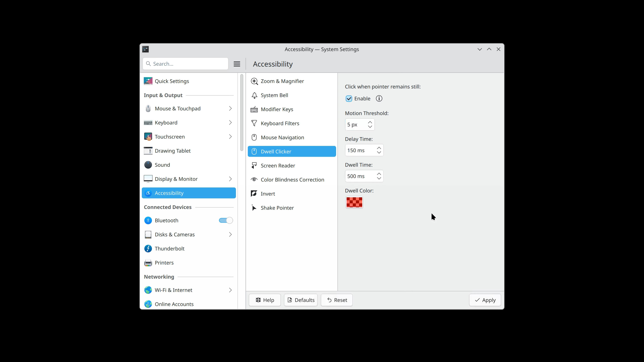This screenshot has width=644, height=362.
Task: Click the Zoom & Magnifier icon
Action: pyautogui.click(x=254, y=81)
